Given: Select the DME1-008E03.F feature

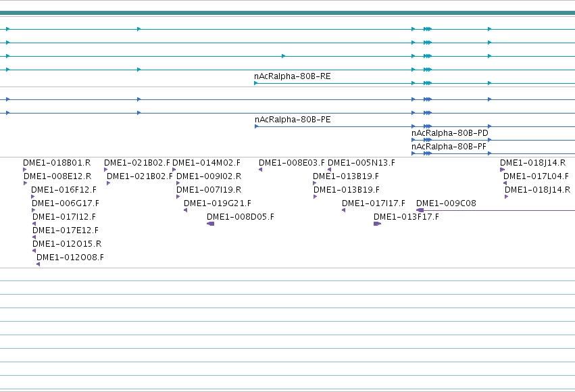Looking at the screenshot, I should tap(291, 163).
